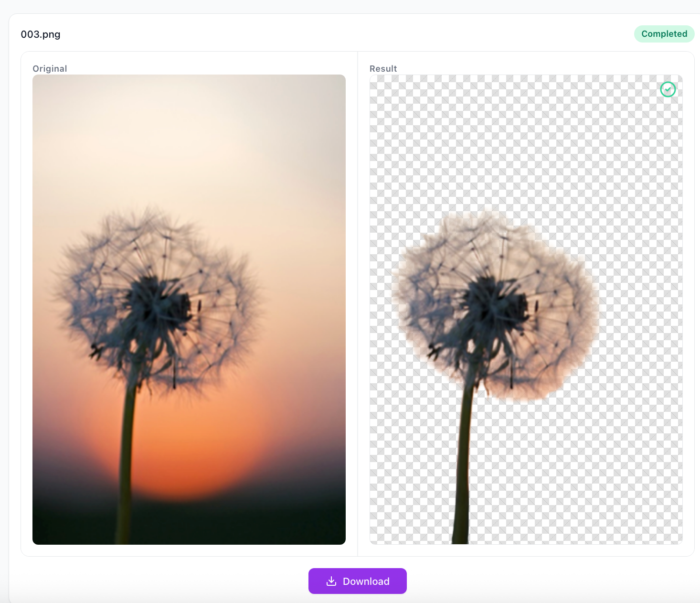Viewport: 700px width, 603px height.
Task: Click the download arrow icon
Action: 331,581
